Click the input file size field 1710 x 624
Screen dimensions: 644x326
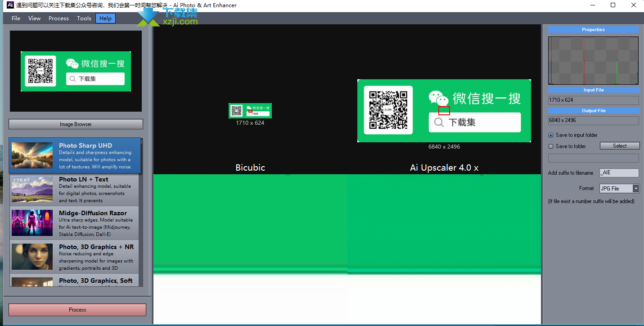[x=593, y=100]
